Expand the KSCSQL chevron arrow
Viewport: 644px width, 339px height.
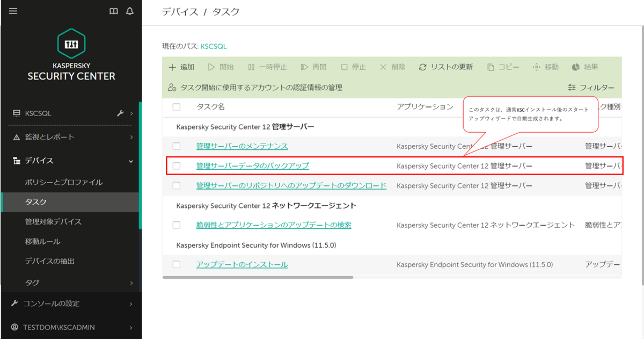[131, 113]
